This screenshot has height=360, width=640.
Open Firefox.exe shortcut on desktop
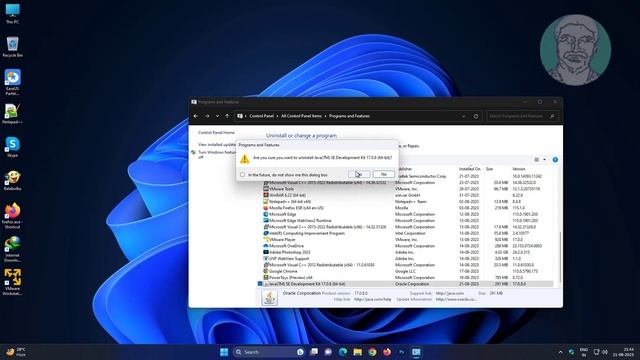(x=13, y=216)
